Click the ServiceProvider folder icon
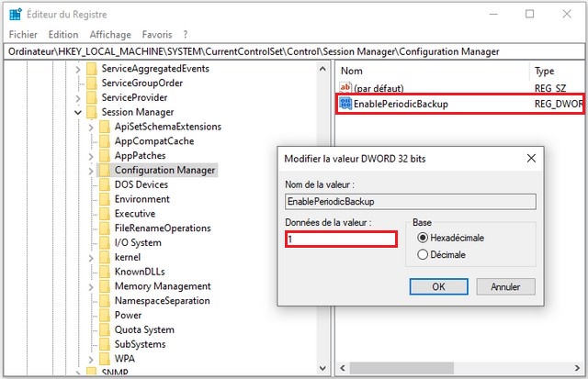This screenshot has width=588, height=379. (92, 97)
